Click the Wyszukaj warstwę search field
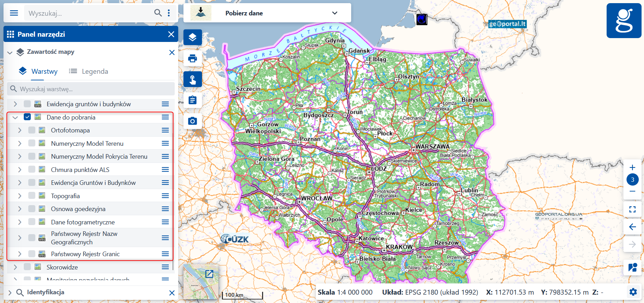Screen dimensions: 644x303 91,89
